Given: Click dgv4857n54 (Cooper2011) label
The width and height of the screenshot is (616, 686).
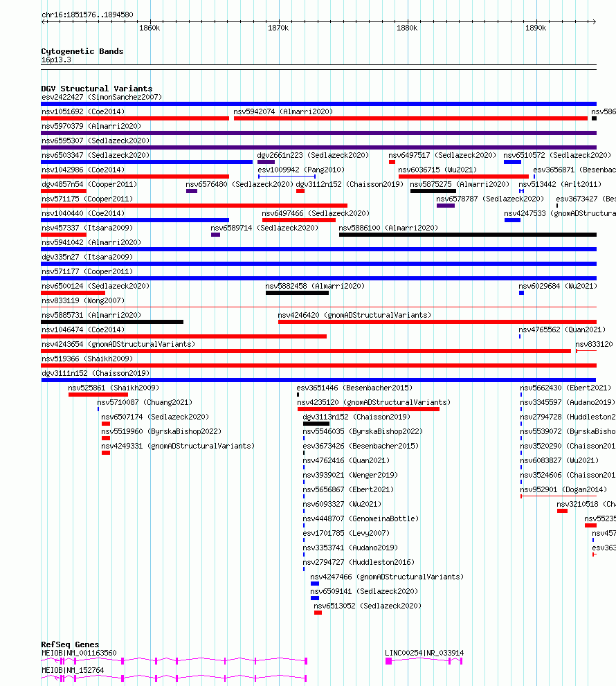Looking at the screenshot, I should coord(89,184).
